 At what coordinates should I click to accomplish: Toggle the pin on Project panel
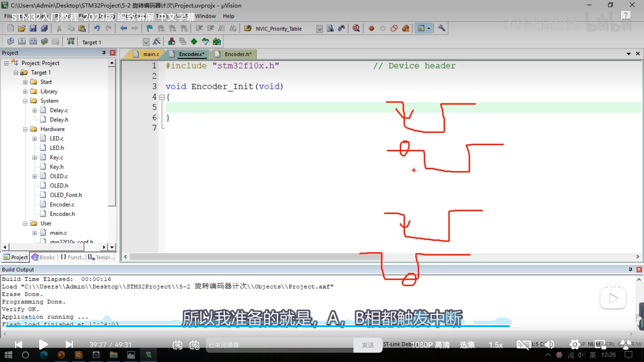[x=104, y=53]
